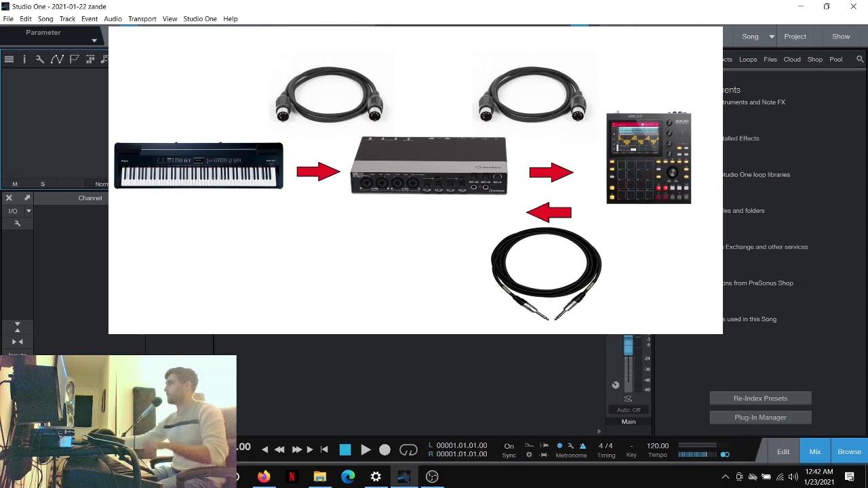Toggle the Loop button in transport
Viewport: 868px width, 488px height.
tap(408, 450)
